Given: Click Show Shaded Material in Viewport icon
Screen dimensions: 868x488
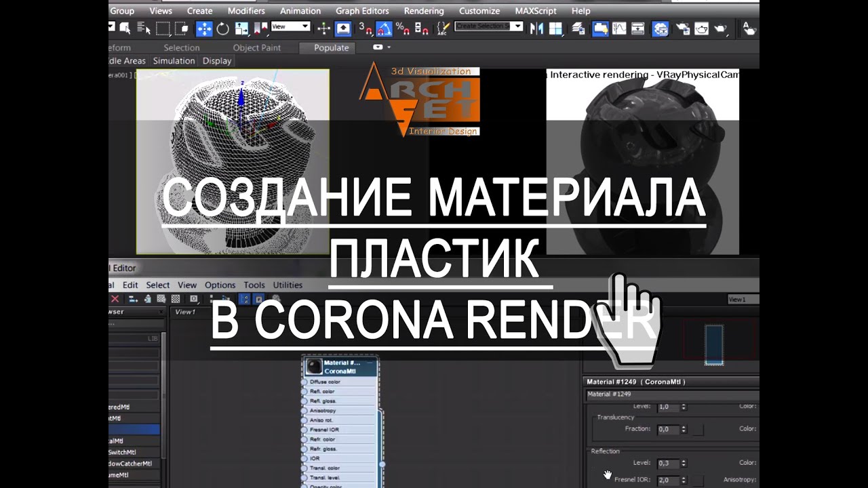Looking at the screenshot, I should tap(161, 299).
